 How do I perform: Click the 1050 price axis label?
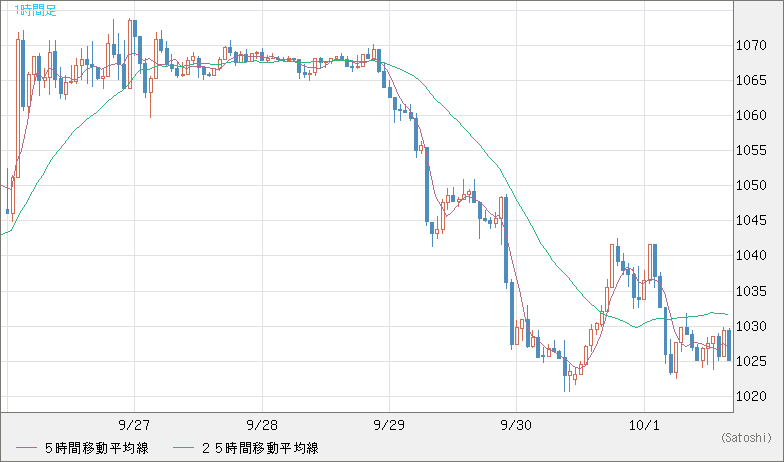click(751, 185)
